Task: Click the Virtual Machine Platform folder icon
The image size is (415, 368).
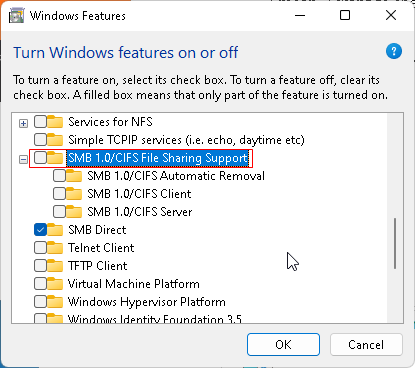Action: [55, 284]
